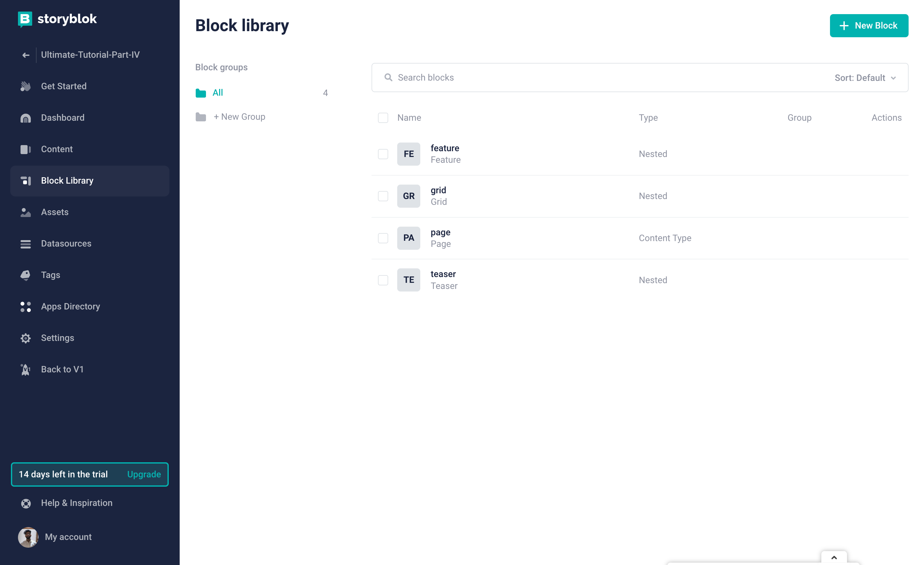Click the My account avatar photo
This screenshot has height=565, width=924.
click(x=28, y=537)
